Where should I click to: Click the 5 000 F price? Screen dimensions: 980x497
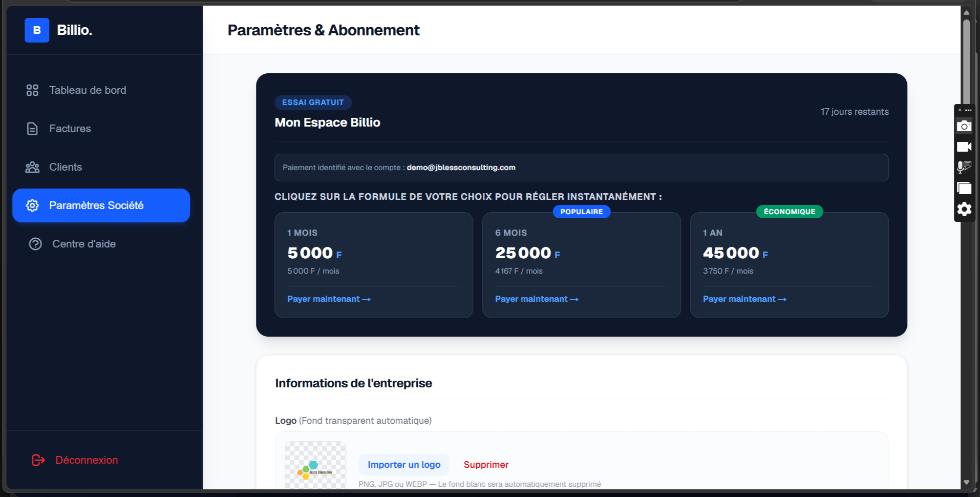[314, 253]
